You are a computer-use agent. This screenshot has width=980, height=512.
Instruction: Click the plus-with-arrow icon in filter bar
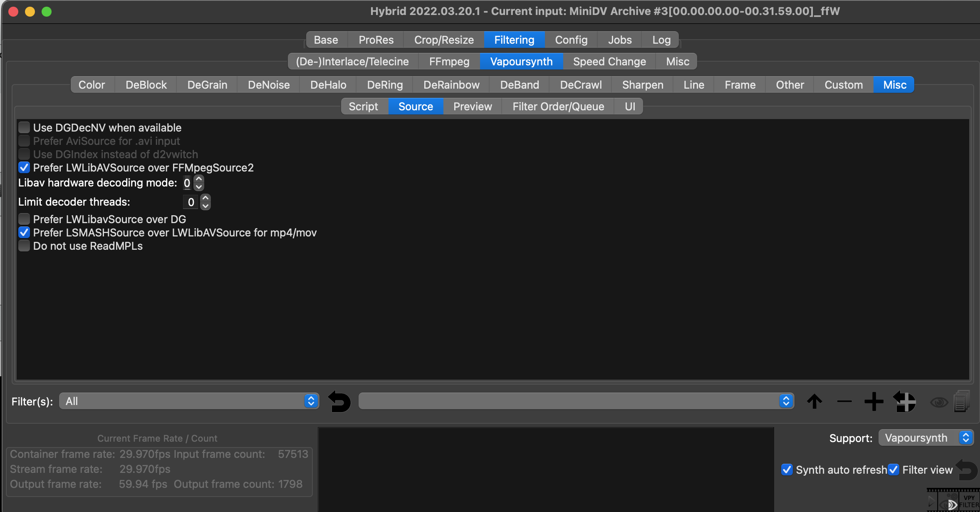tap(904, 402)
